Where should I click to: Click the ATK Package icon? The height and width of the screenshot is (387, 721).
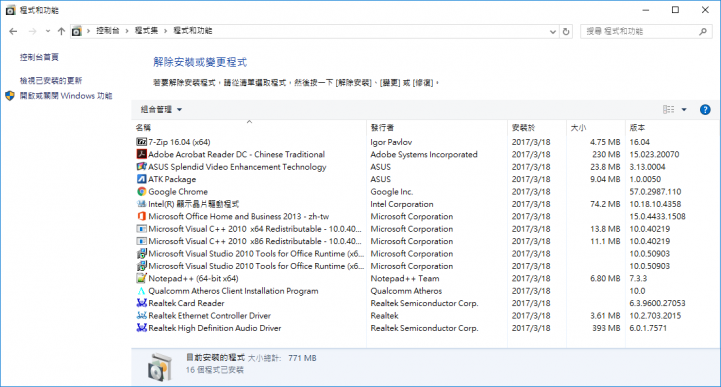[142, 179]
